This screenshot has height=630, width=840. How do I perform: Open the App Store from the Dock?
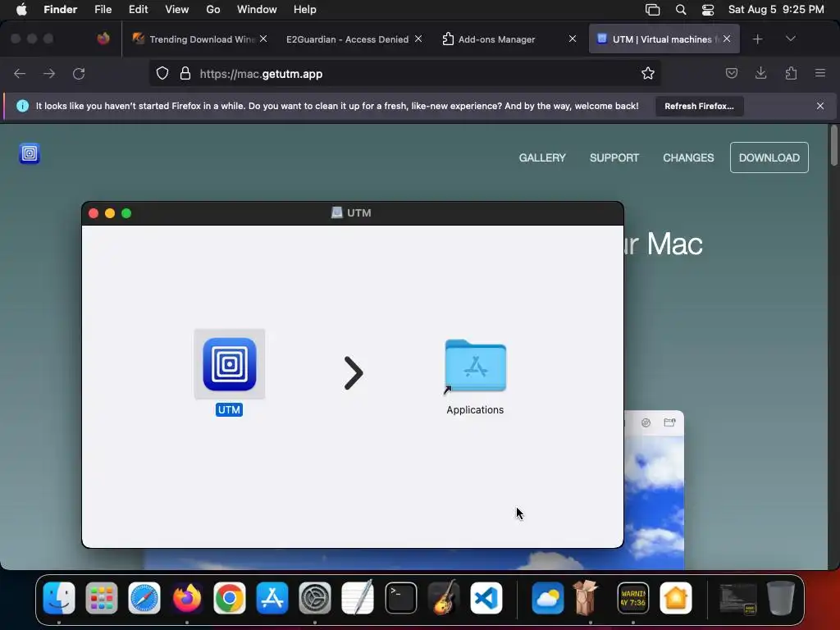[x=272, y=598]
